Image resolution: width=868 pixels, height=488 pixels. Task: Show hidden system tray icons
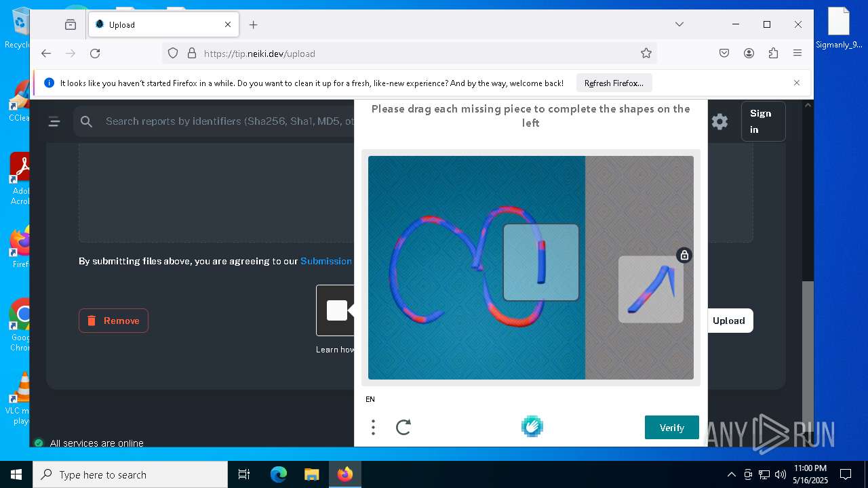[x=731, y=474]
